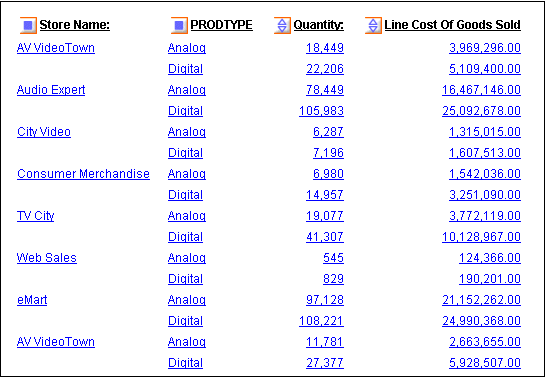Click the sort arrows icon beside Quantity
Image resolution: width=545 pixels, height=377 pixels.
[282, 25]
